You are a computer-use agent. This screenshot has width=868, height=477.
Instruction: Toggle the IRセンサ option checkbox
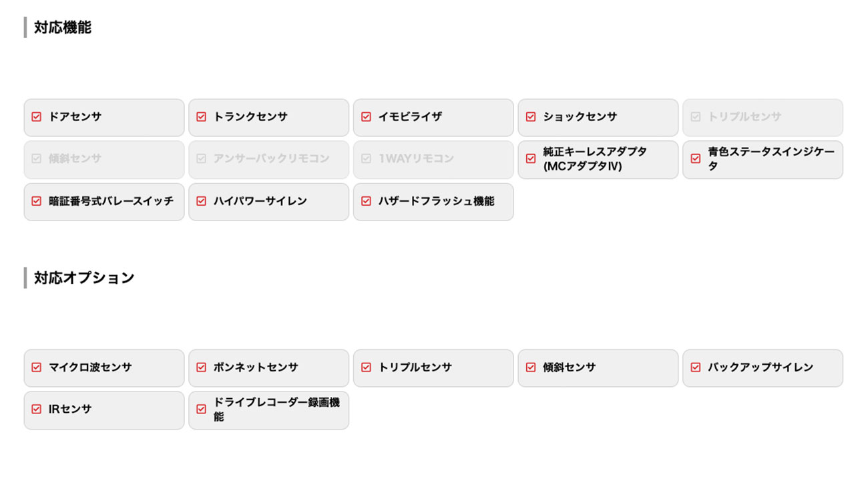37,410
